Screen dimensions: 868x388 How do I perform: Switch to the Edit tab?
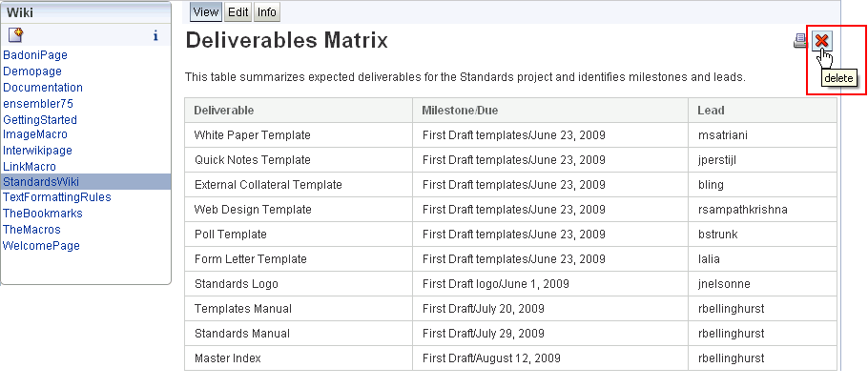point(238,11)
